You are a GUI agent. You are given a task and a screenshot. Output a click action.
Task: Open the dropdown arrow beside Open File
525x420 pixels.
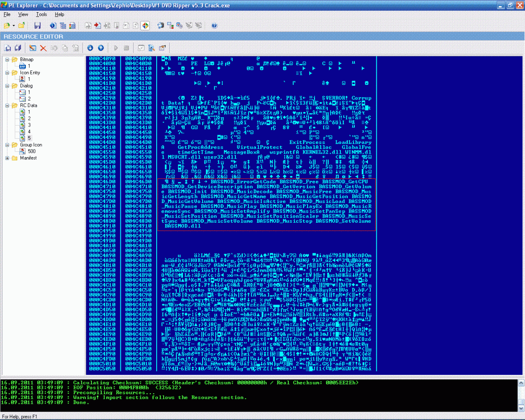pos(14,25)
